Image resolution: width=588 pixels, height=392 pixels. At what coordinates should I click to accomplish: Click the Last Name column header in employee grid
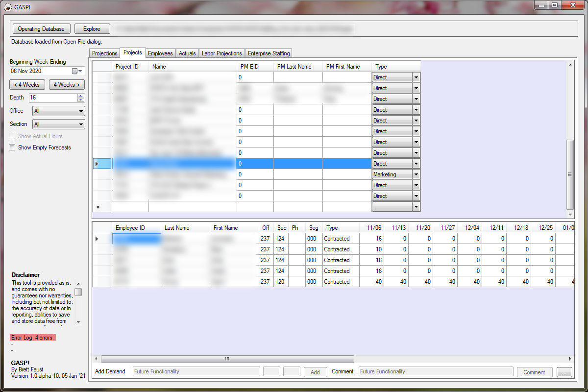tap(185, 228)
